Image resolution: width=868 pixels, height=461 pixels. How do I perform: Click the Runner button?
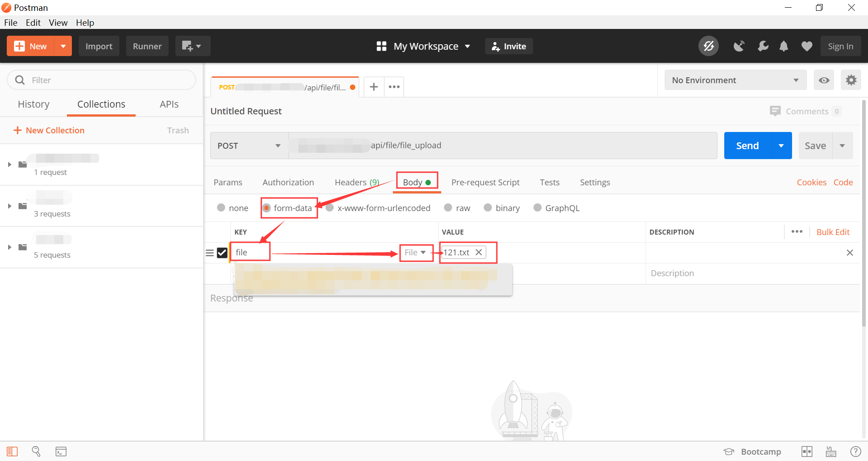click(147, 46)
